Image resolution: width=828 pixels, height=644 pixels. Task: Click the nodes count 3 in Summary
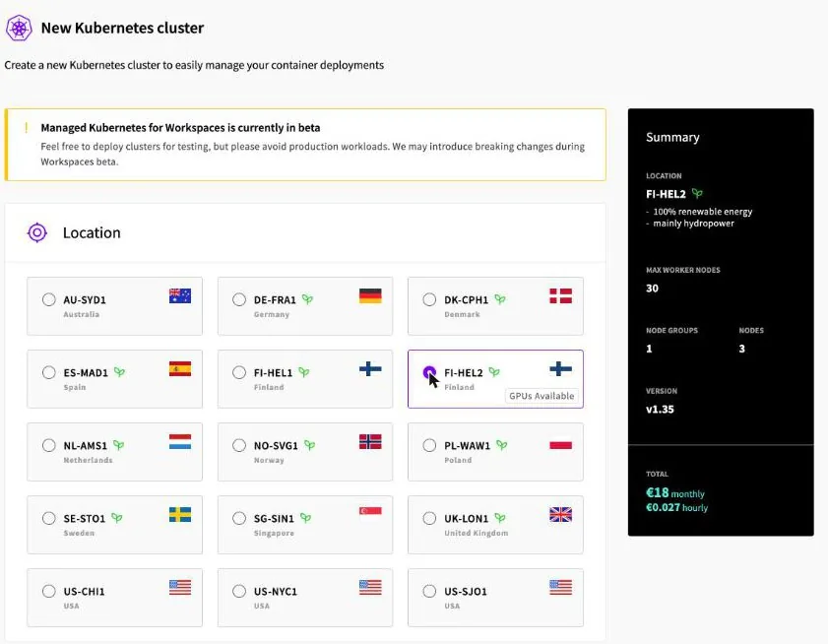point(742,349)
